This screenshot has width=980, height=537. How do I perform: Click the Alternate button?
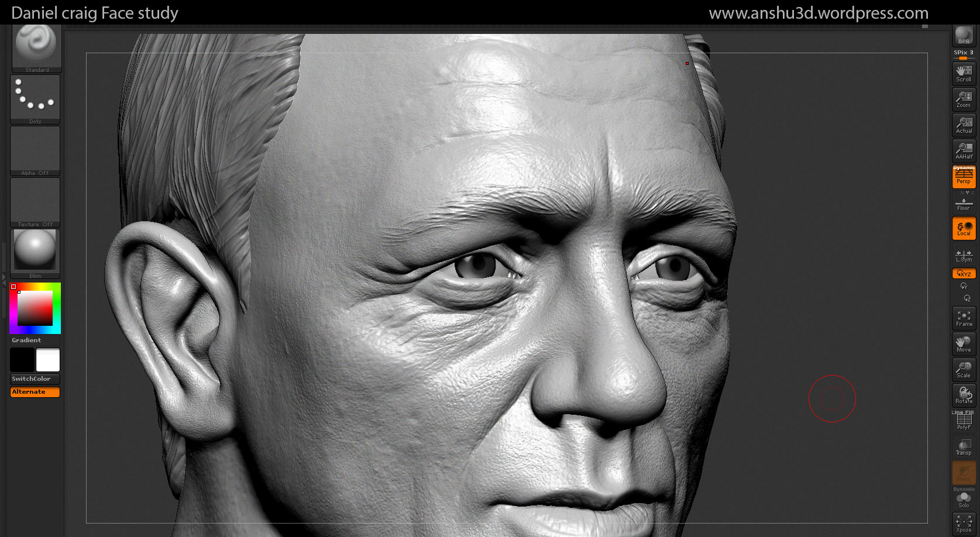[35, 392]
